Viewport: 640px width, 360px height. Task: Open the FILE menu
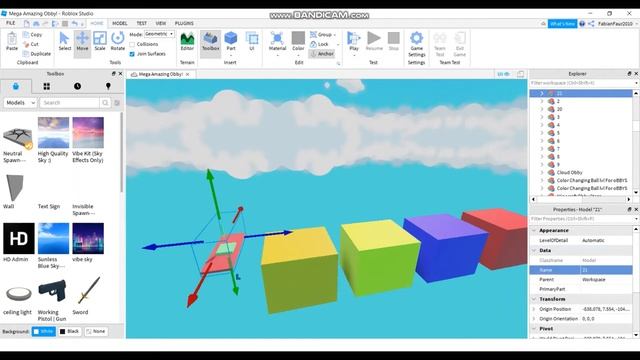11,23
